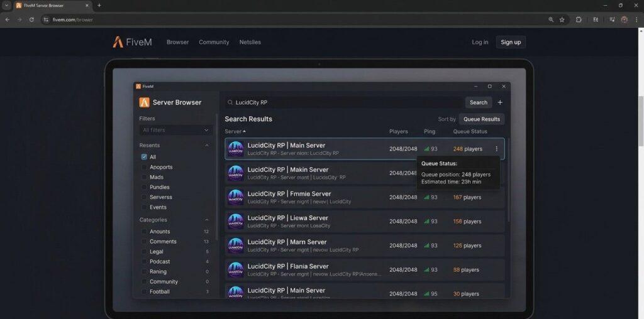Check the Serverss checkbox
The height and width of the screenshot is (319, 644).
pyautogui.click(x=144, y=197)
